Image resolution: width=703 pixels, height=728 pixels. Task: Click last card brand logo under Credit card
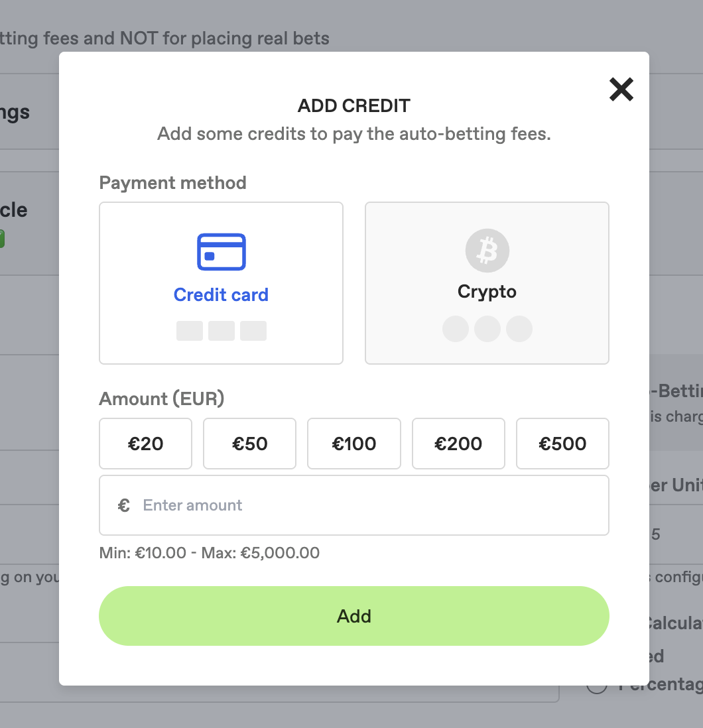[253, 331]
